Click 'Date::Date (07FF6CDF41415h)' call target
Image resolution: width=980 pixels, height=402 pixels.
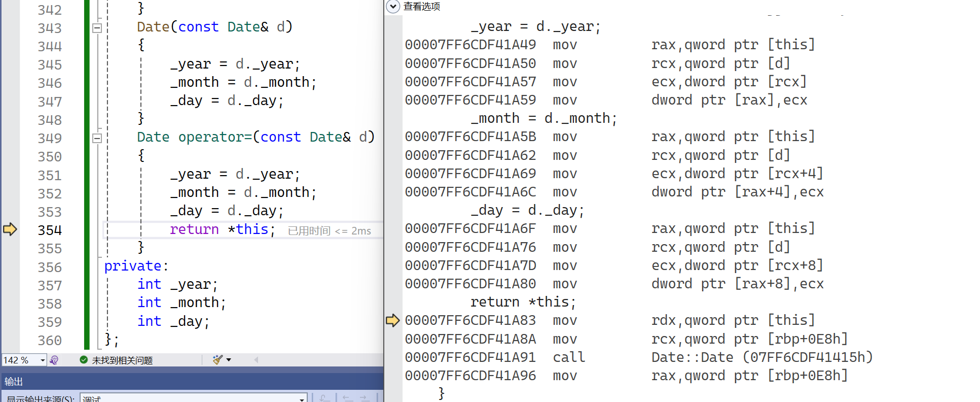pyautogui.click(x=763, y=357)
